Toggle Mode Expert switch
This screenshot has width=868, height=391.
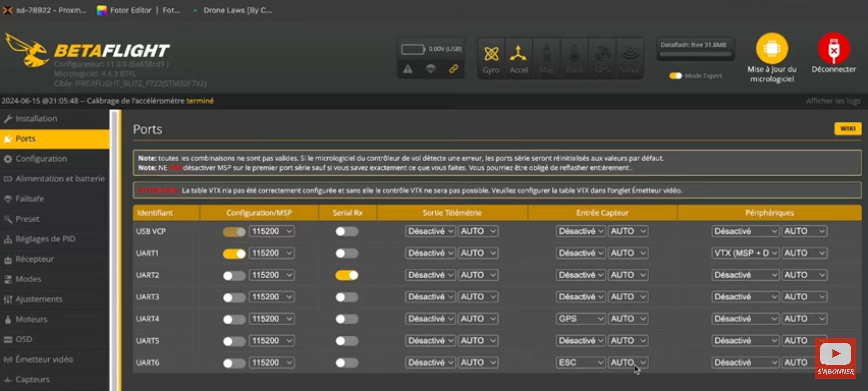pos(675,76)
